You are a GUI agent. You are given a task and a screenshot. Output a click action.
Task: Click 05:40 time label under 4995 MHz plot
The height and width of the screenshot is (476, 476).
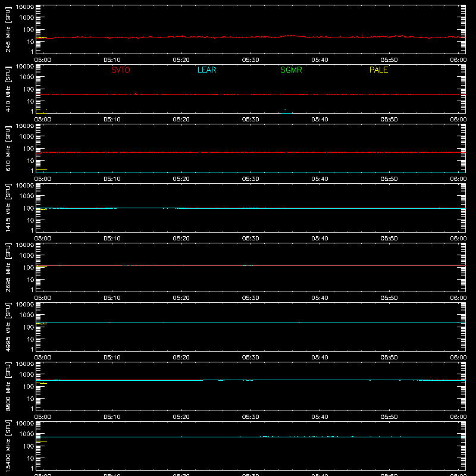pos(320,358)
